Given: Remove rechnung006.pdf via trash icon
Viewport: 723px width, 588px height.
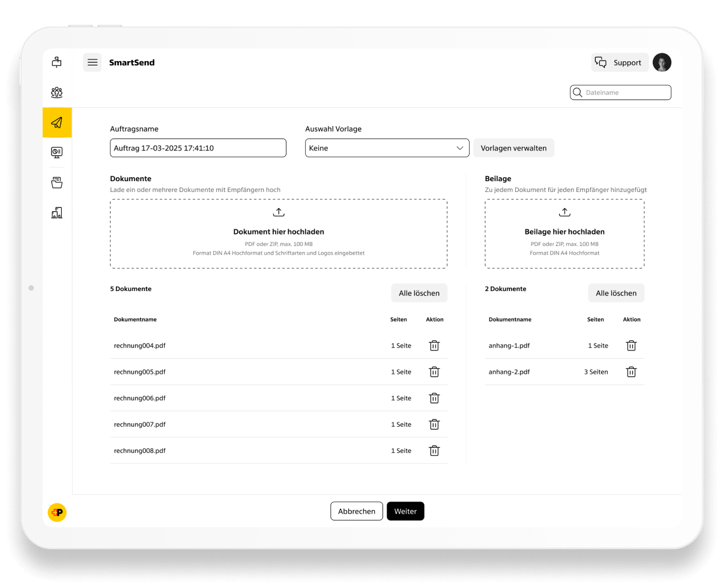Looking at the screenshot, I should pos(434,398).
